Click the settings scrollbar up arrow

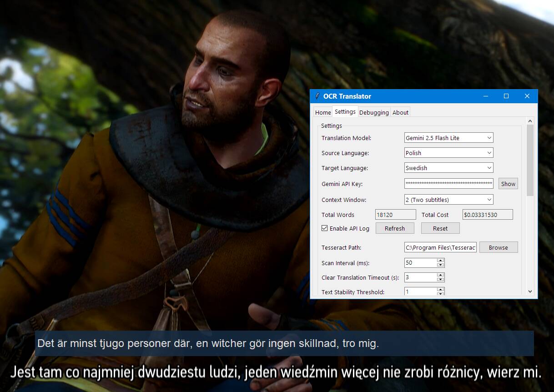pyautogui.click(x=530, y=121)
